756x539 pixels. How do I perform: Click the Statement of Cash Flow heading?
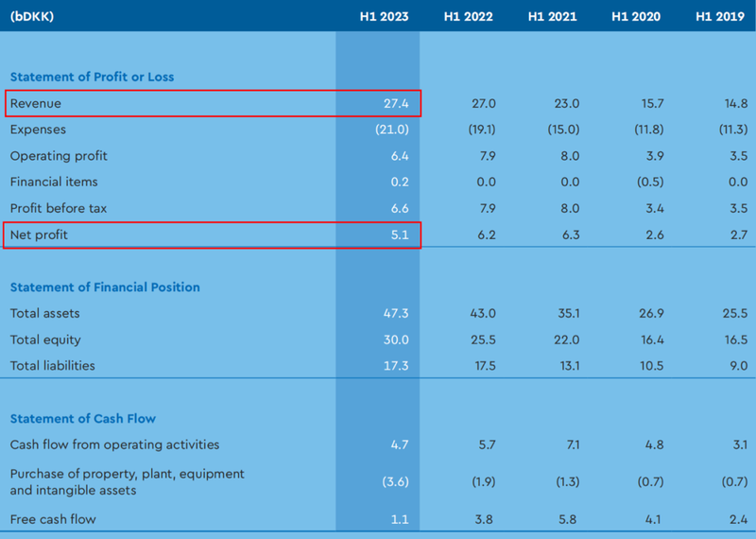click(83, 418)
